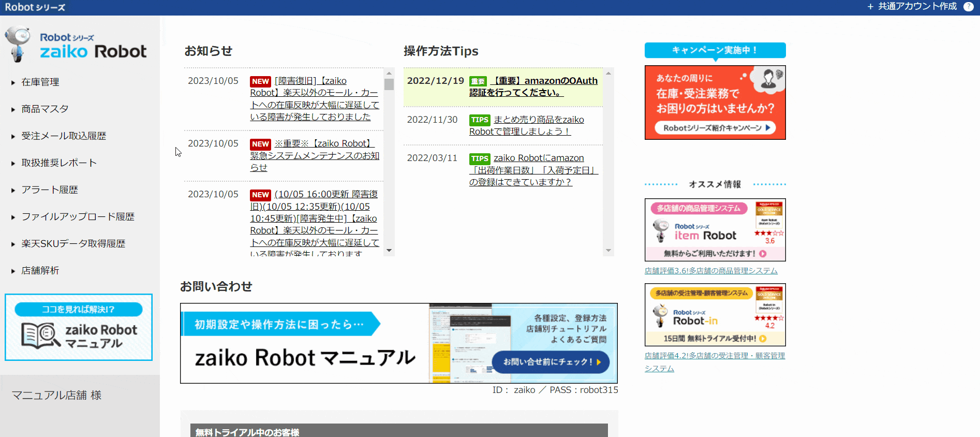Open the ファイルアップロード履歴 menu item
Image resolution: width=980 pixels, height=437 pixels.
(x=78, y=217)
